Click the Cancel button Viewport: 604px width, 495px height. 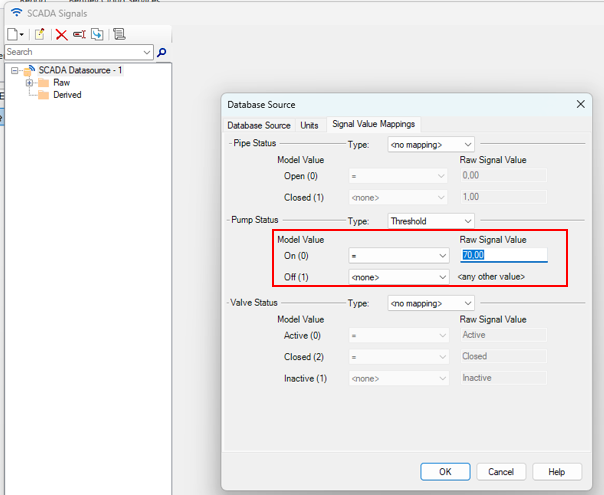(x=501, y=471)
